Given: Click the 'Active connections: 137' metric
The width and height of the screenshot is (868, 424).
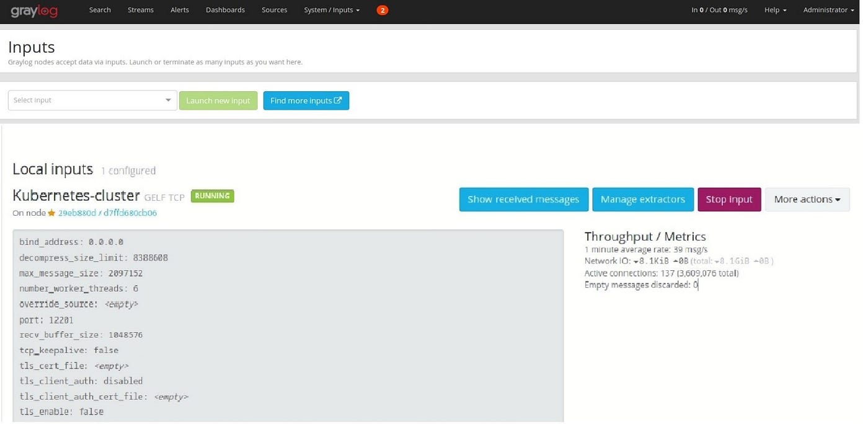Looking at the screenshot, I should coord(662,273).
